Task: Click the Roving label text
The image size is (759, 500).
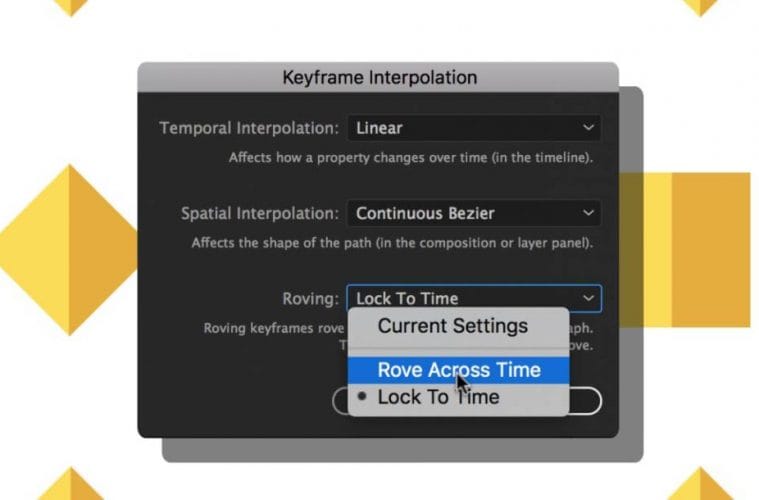Action: [x=310, y=299]
